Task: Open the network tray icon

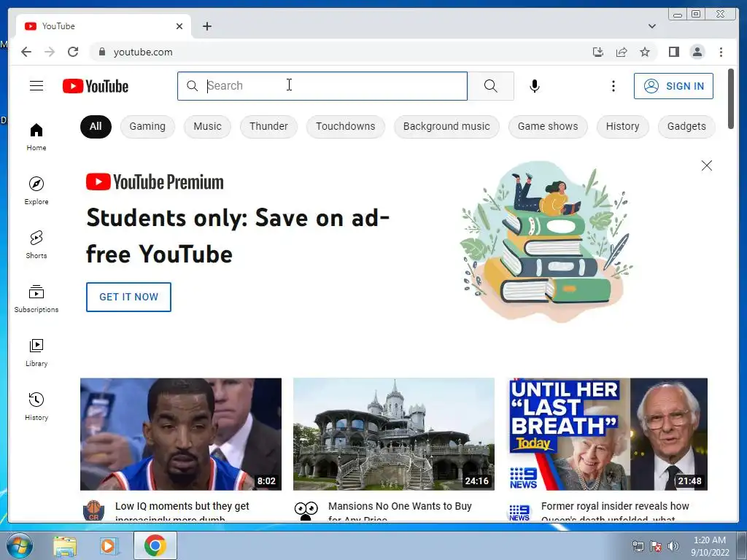Action: (x=638, y=546)
